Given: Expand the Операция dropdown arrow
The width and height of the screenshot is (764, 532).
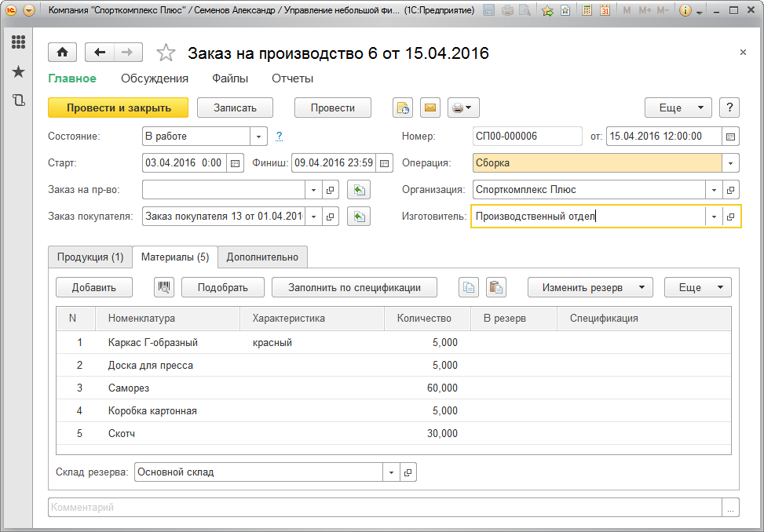Looking at the screenshot, I should tap(730, 164).
